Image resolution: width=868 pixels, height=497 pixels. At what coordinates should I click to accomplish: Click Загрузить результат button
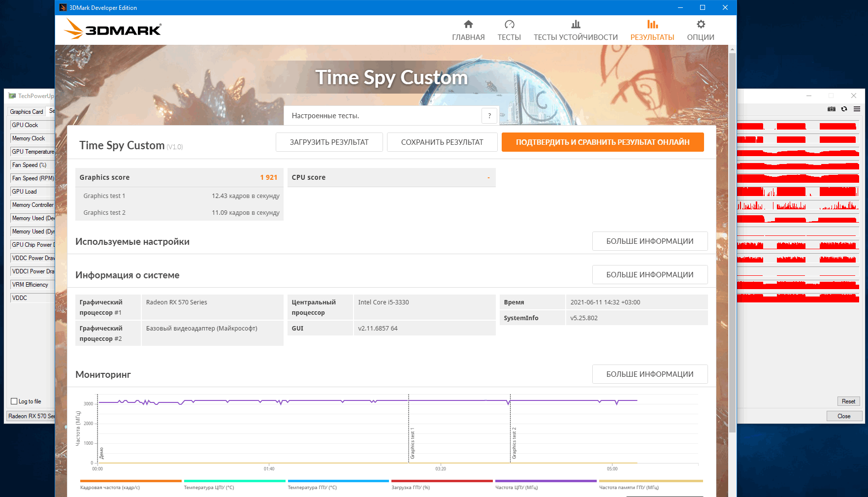coord(329,142)
